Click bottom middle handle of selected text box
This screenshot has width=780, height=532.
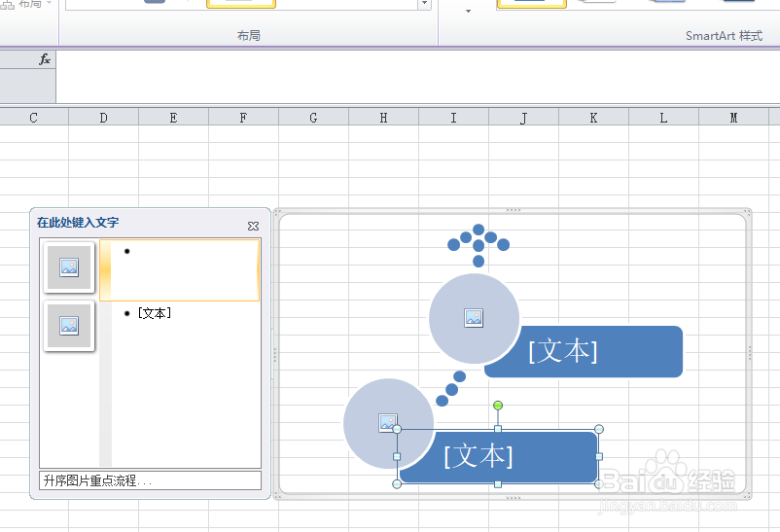pos(497,483)
